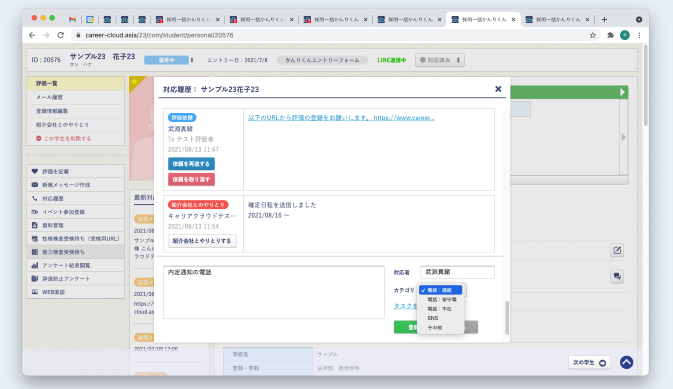Screen dimensions: 673x389
Task: Open the 選考中 status dropdown
Action: coord(169,60)
